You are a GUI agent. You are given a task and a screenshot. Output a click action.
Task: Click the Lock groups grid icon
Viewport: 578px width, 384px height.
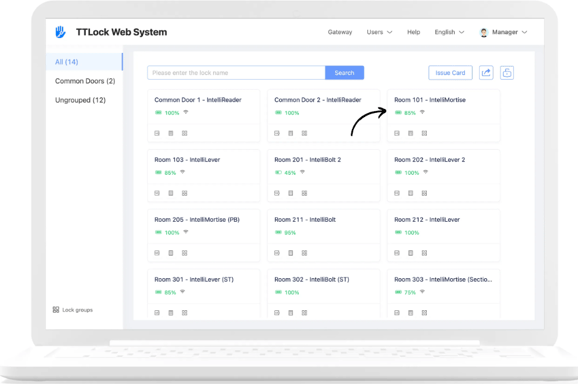pyautogui.click(x=56, y=310)
